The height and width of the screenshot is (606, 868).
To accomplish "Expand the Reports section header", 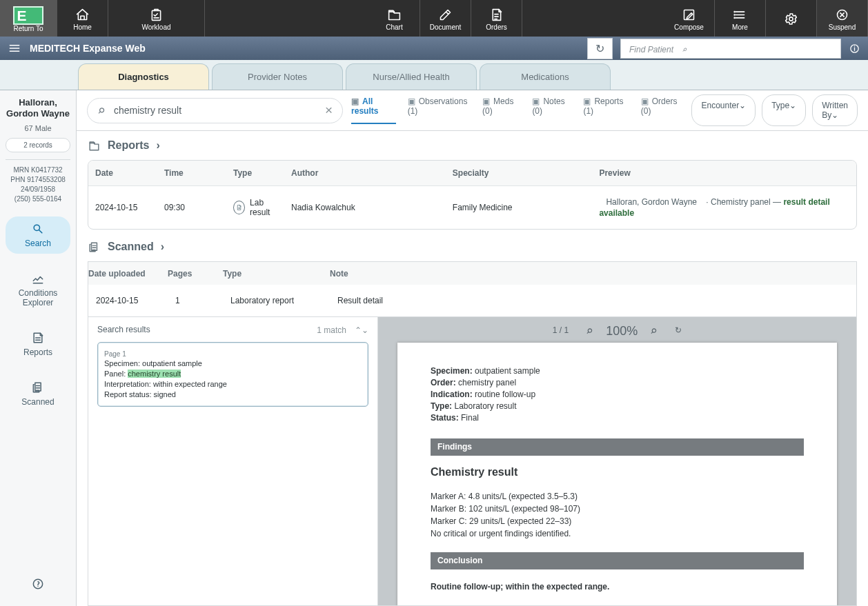I will 125,145.
